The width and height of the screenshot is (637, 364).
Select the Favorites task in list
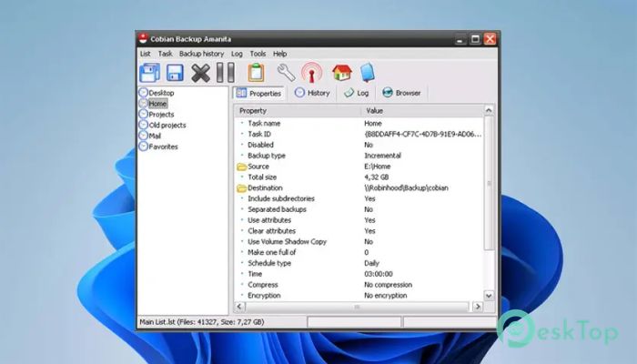pyautogui.click(x=163, y=147)
